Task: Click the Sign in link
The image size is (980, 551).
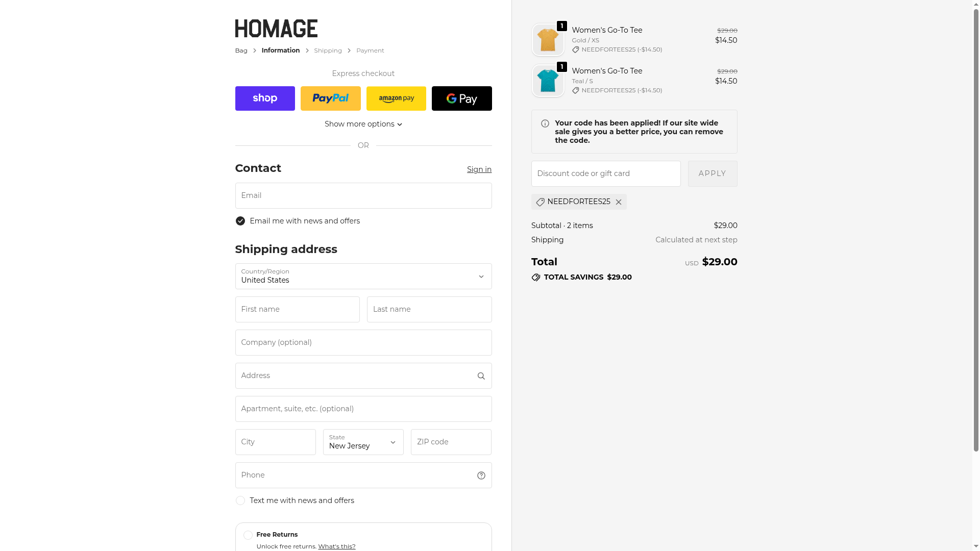Action: [x=479, y=169]
